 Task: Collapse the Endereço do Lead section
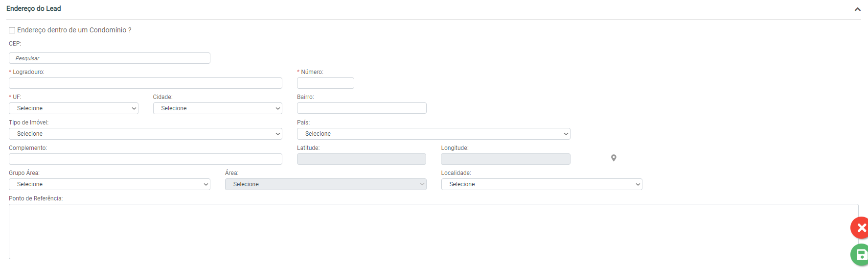pyautogui.click(x=857, y=9)
